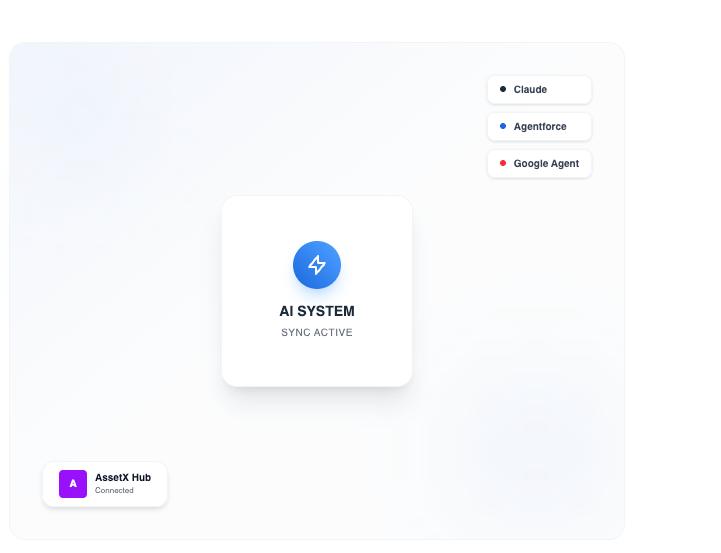
Task: Click the purple AssetX 'A' logo
Action: [73, 484]
